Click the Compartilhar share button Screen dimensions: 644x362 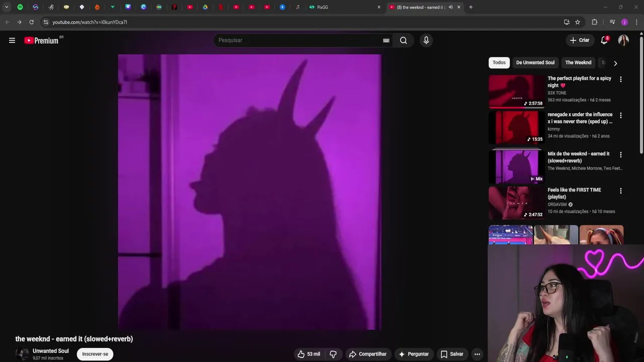(368, 354)
